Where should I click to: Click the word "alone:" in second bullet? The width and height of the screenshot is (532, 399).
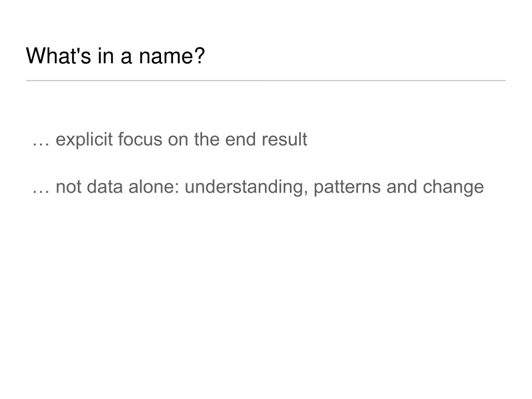[154, 187]
